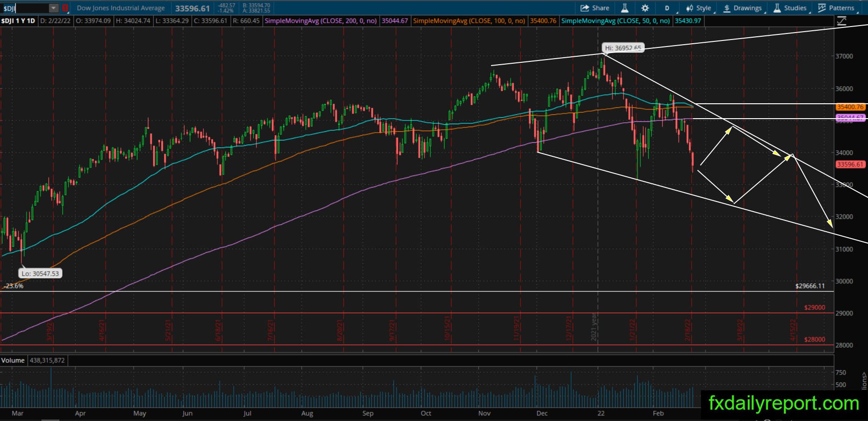
Task: Click the Hi: 36952.65 price bubble
Action: 623,48
